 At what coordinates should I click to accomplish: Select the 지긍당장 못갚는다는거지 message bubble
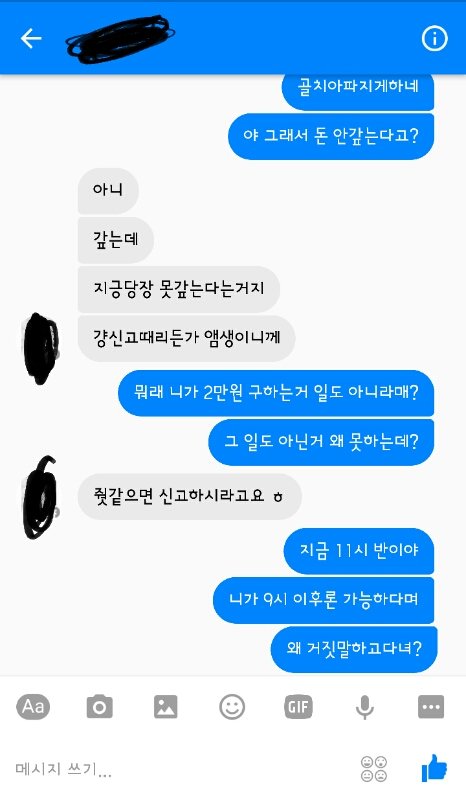(179, 289)
